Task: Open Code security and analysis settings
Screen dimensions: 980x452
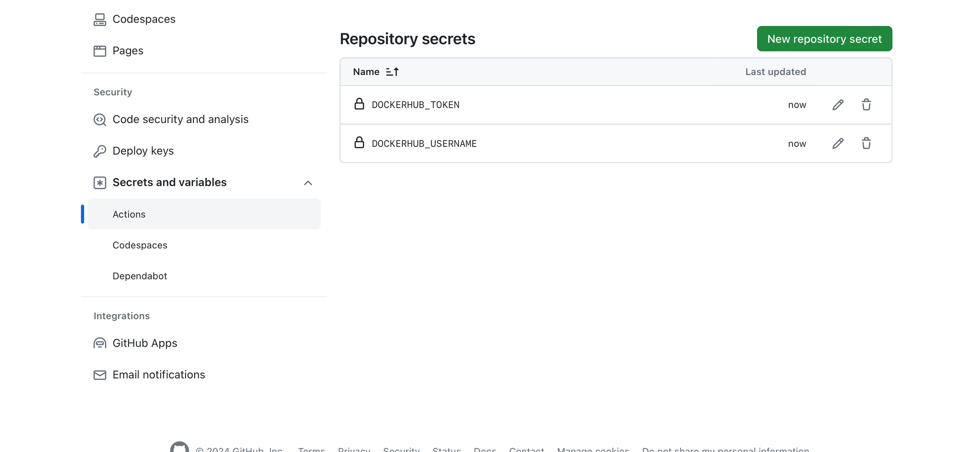Action: 180,119
